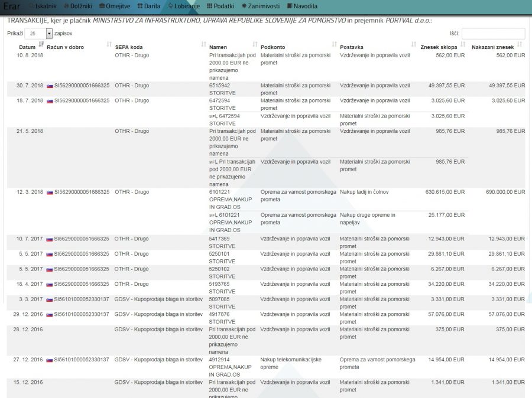The height and width of the screenshot is (398, 532).
Task: Click the Nakup druge opreme in napeljav cell
Action: (368, 218)
